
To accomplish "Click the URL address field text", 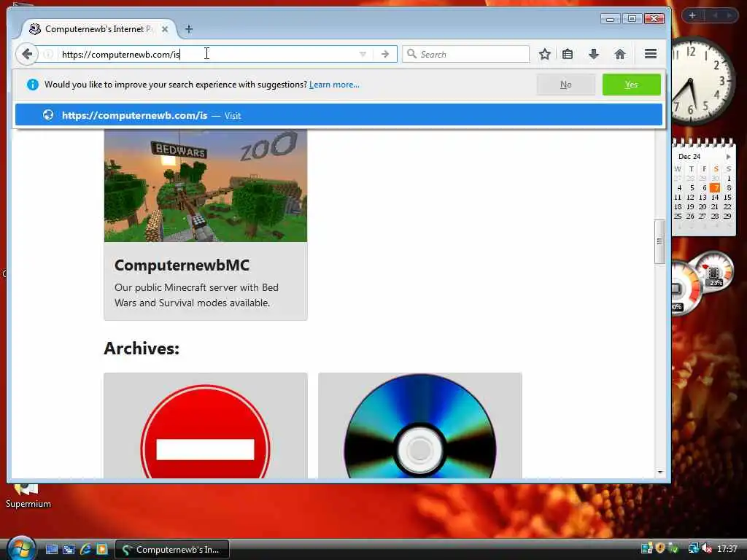I will click(120, 54).
